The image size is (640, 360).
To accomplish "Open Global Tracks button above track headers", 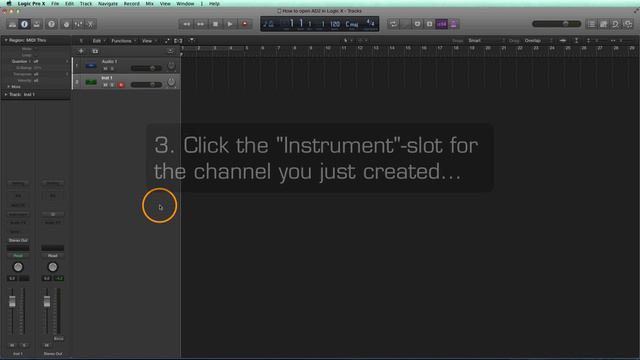I will click(171, 51).
